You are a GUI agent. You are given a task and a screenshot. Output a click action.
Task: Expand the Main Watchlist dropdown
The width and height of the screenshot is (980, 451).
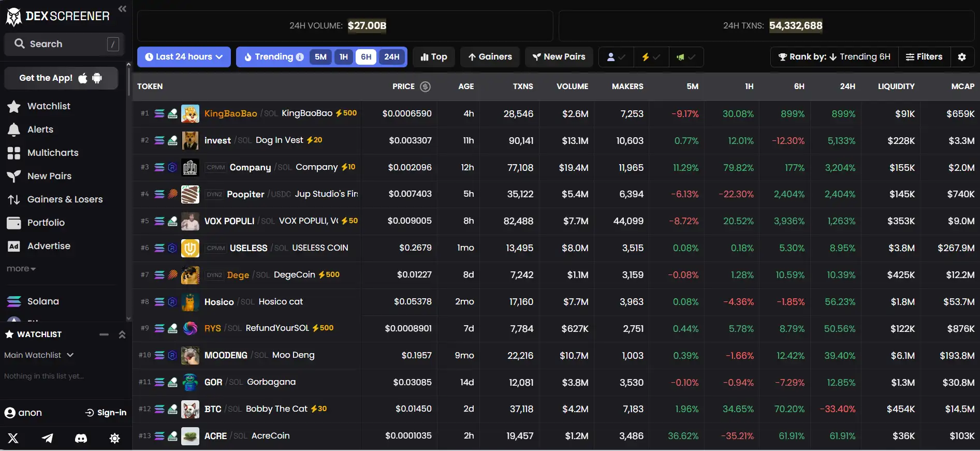coord(39,355)
